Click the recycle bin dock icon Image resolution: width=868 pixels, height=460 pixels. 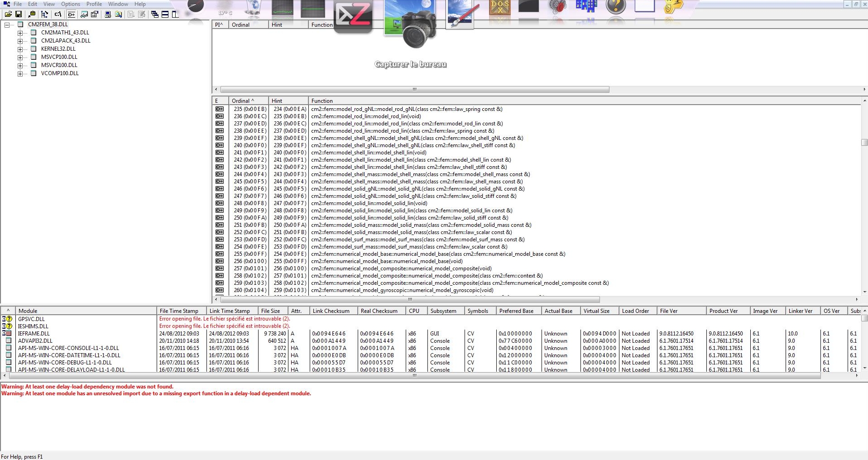(x=253, y=8)
